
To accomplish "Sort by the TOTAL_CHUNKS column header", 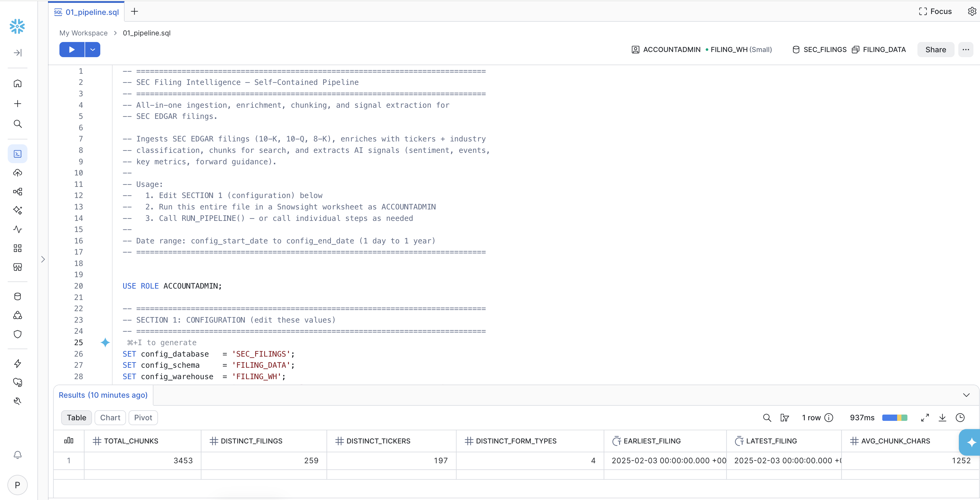I will [142, 441].
